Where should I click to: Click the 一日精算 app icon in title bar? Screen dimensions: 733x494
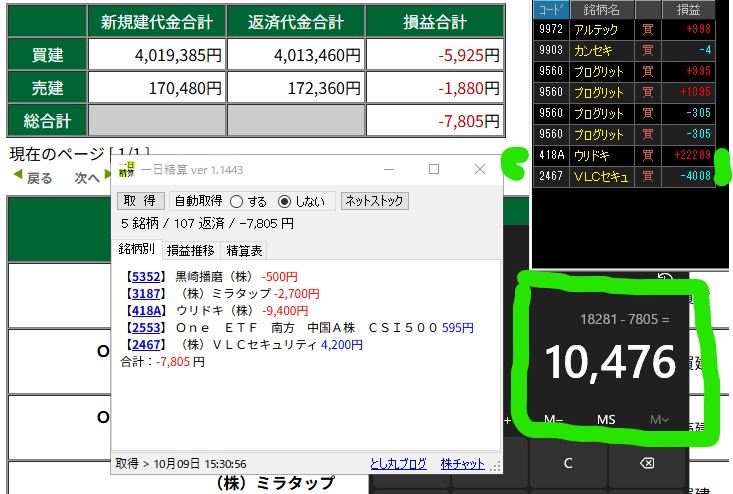point(126,170)
